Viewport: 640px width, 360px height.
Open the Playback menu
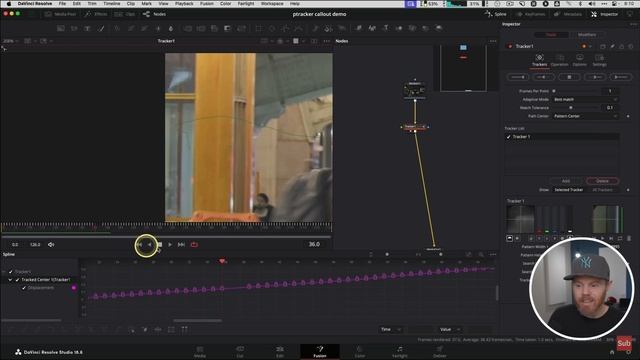[x=184, y=3]
